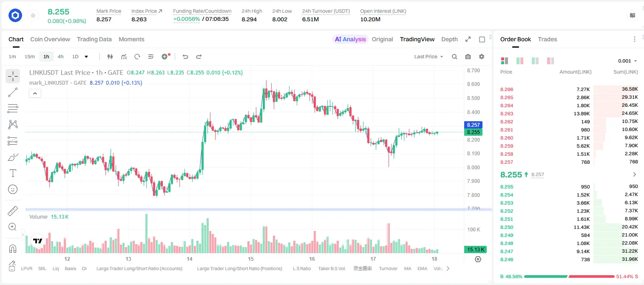
Task: Show only sell orders in order book
Action: click(x=550, y=61)
